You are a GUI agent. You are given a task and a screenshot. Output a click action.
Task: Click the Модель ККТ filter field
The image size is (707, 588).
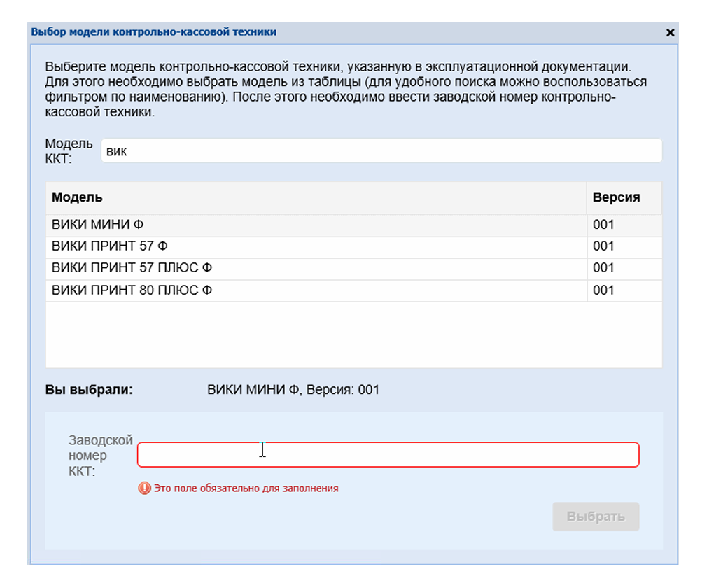click(381, 150)
